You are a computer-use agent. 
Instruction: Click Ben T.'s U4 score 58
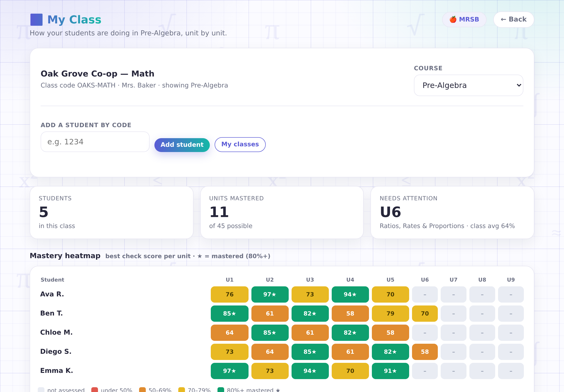[350, 314]
